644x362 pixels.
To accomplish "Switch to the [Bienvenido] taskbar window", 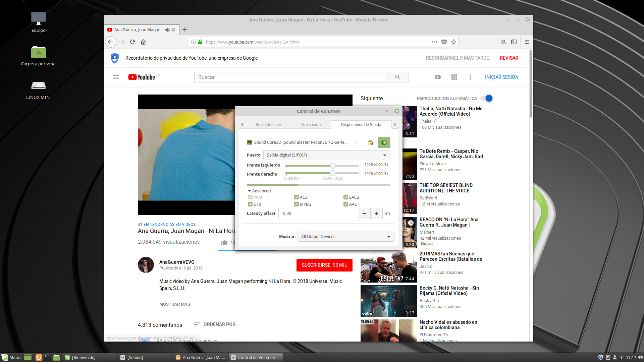I will 90,357.
